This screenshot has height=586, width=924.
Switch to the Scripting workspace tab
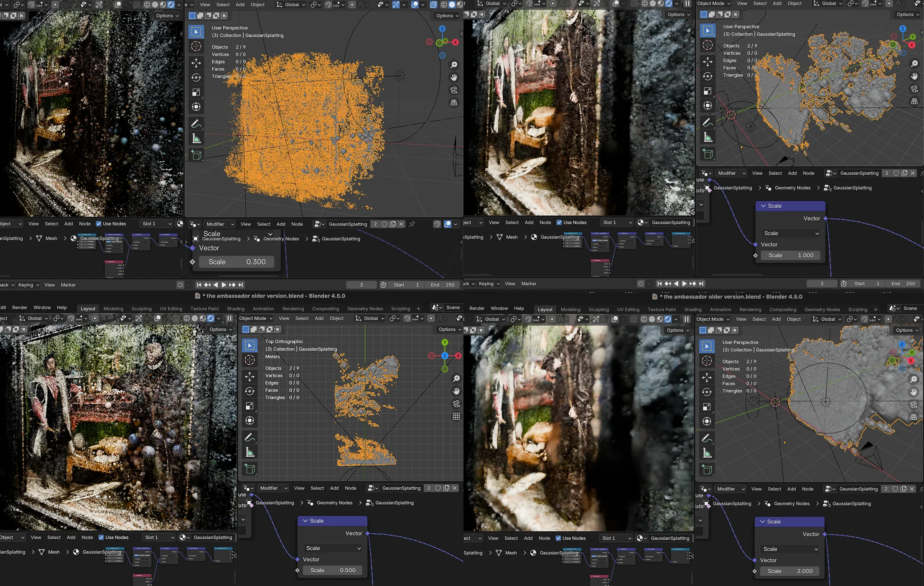click(x=400, y=308)
